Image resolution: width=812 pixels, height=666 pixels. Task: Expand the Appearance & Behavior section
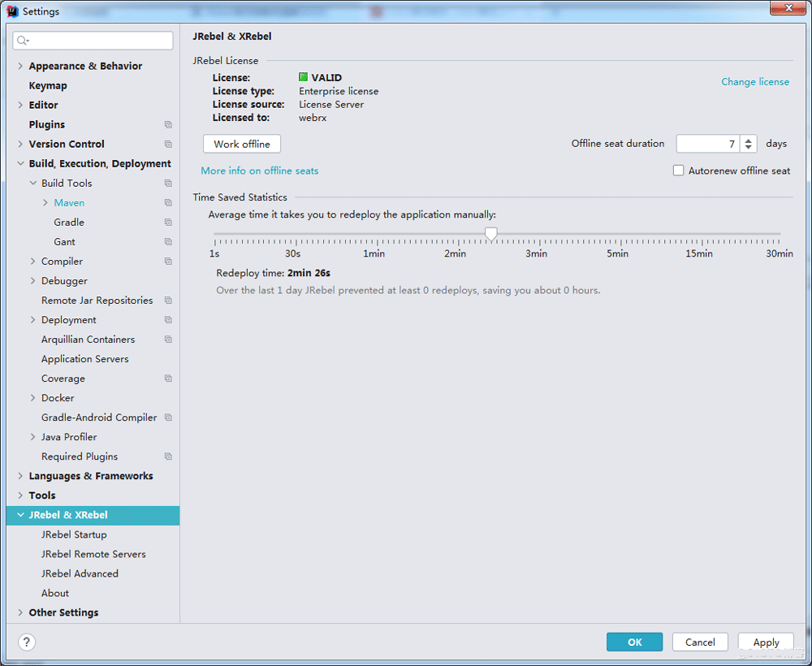coord(20,67)
